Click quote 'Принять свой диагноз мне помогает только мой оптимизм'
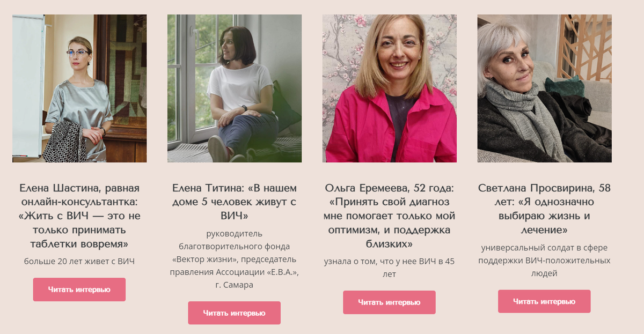 (x=390, y=216)
